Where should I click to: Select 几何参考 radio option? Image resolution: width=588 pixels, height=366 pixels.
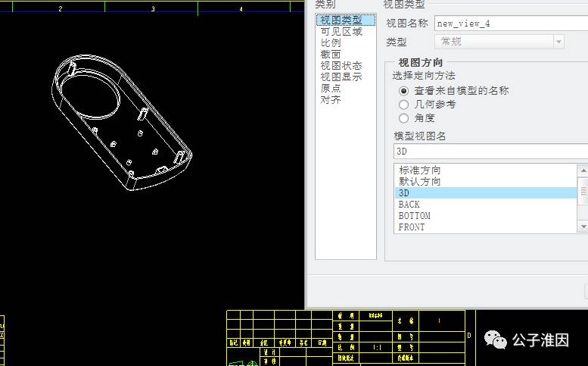403,105
